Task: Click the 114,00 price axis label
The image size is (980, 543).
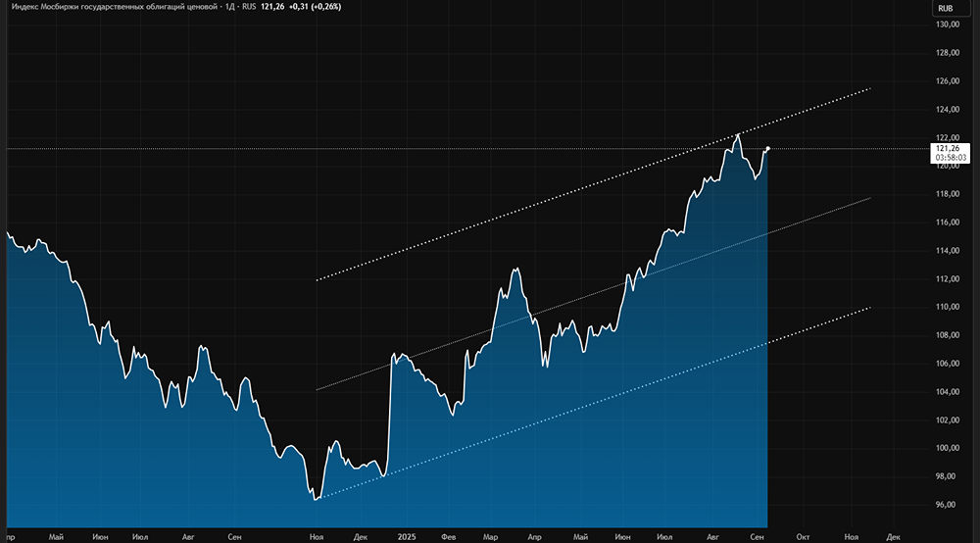Action: point(948,251)
